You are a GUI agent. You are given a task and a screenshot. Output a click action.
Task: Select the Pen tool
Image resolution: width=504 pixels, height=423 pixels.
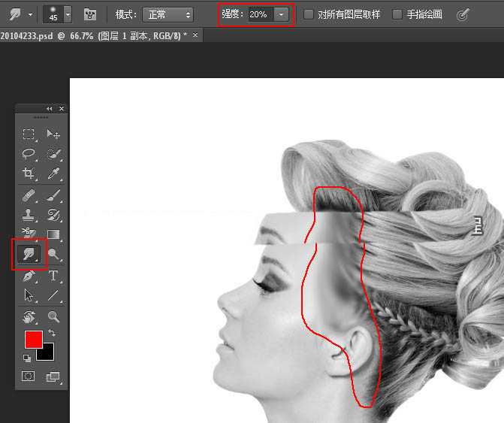(x=29, y=276)
